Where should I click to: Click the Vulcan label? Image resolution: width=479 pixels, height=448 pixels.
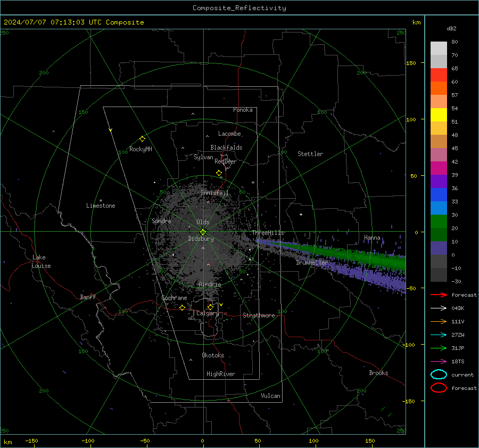(x=270, y=396)
